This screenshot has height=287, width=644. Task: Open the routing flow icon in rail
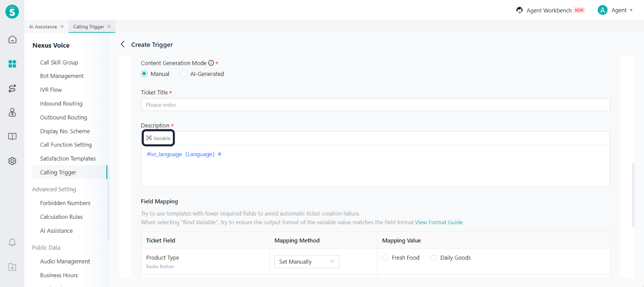[12, 88]
